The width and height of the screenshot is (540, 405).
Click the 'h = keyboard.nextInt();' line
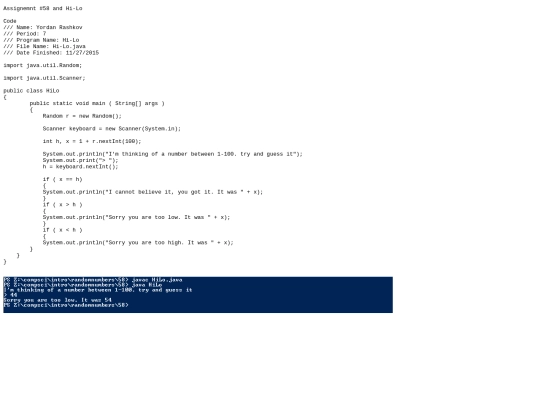pyautogui.click(x=80, y=167)
